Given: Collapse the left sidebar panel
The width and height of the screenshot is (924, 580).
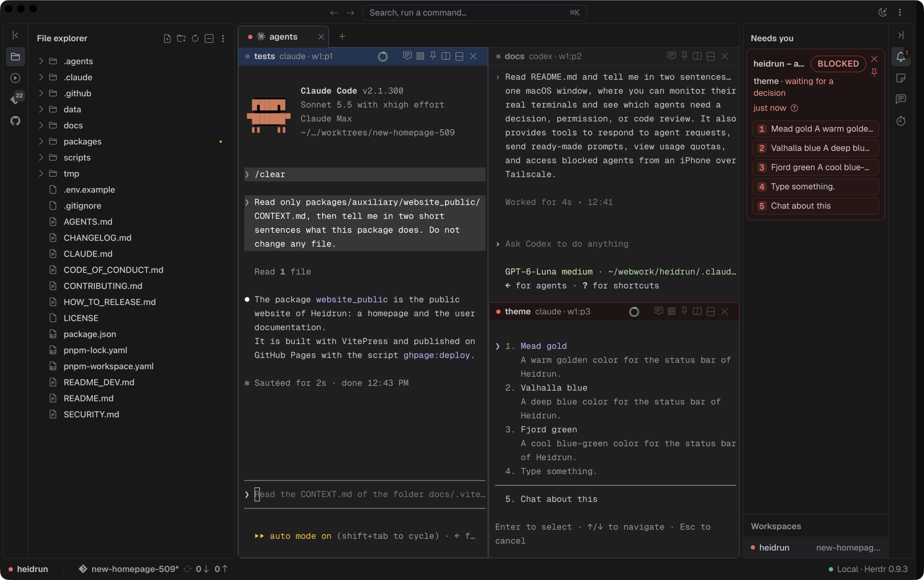Looking at the screenshot, I should pos(15,35).
